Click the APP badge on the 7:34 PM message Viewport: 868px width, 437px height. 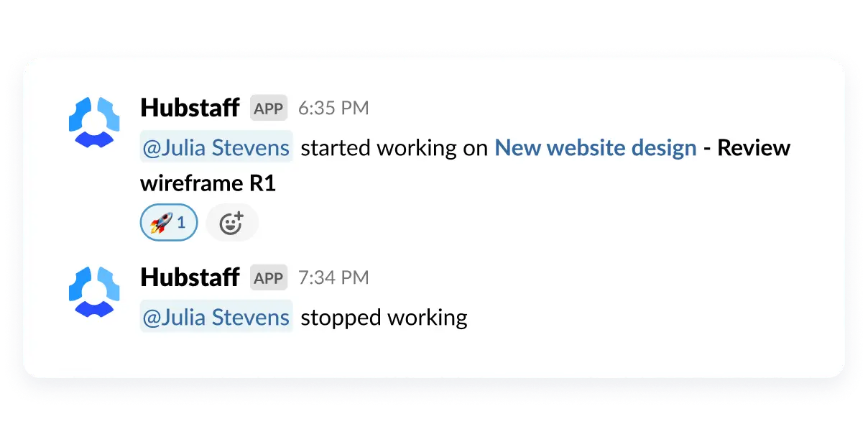(268, 277)
